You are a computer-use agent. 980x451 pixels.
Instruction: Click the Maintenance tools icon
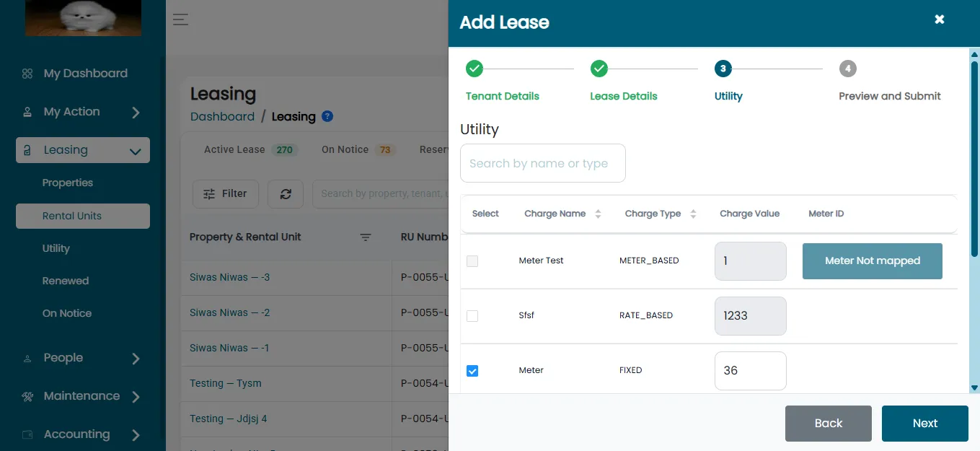[27, 396]
